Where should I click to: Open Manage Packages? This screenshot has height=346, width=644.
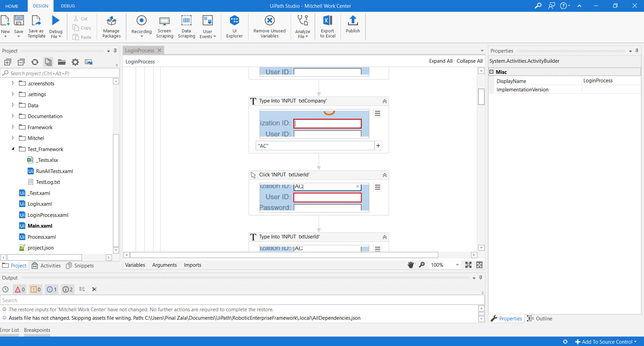[112, 26]
